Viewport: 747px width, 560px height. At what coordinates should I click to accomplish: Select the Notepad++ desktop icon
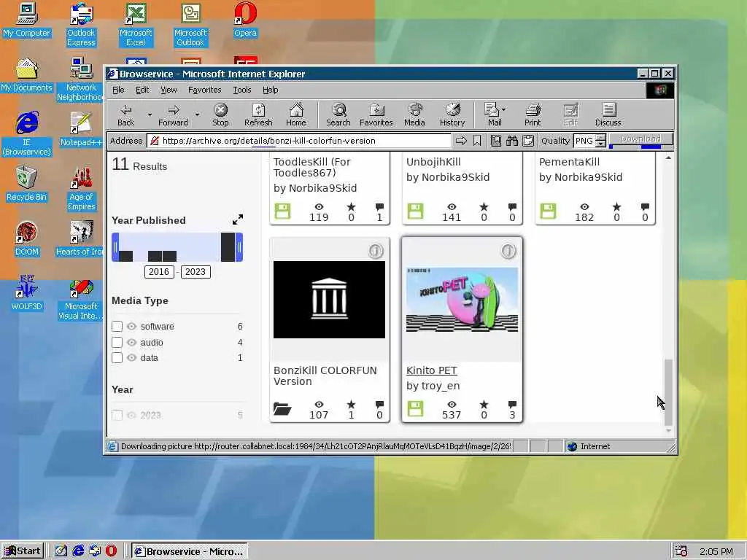81,129
